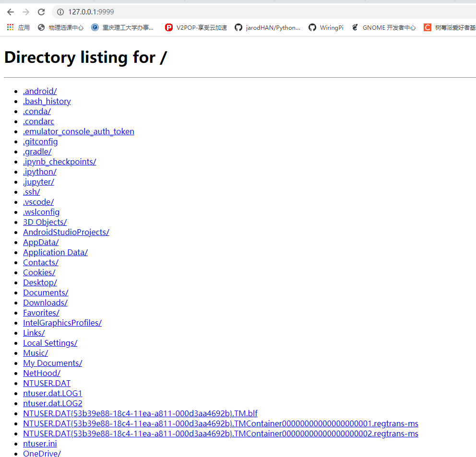Open the ntuser.dat.LOG1 file link
This screenshot has height=457, width=476.
pos(52,393)
